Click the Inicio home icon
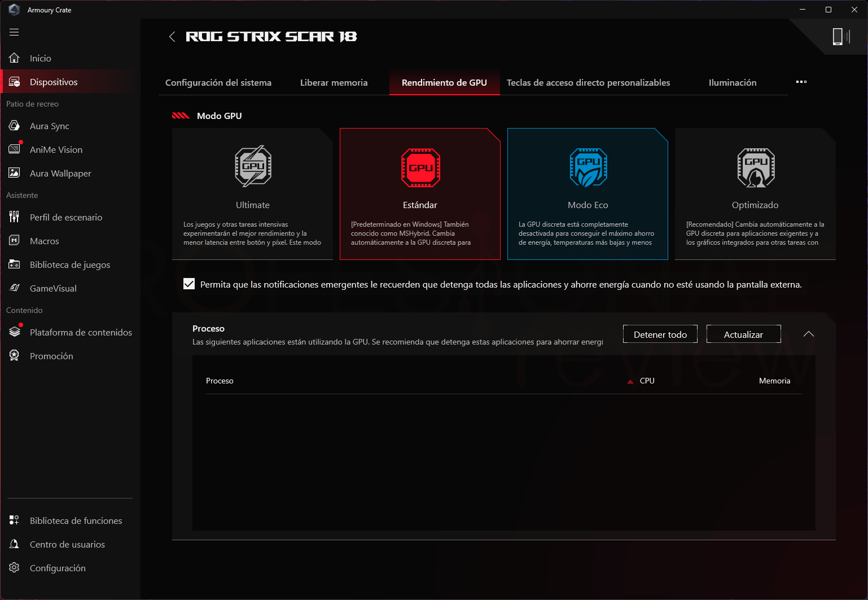The image size is (868, 600). pyautogui.click(x=15, y=58)
